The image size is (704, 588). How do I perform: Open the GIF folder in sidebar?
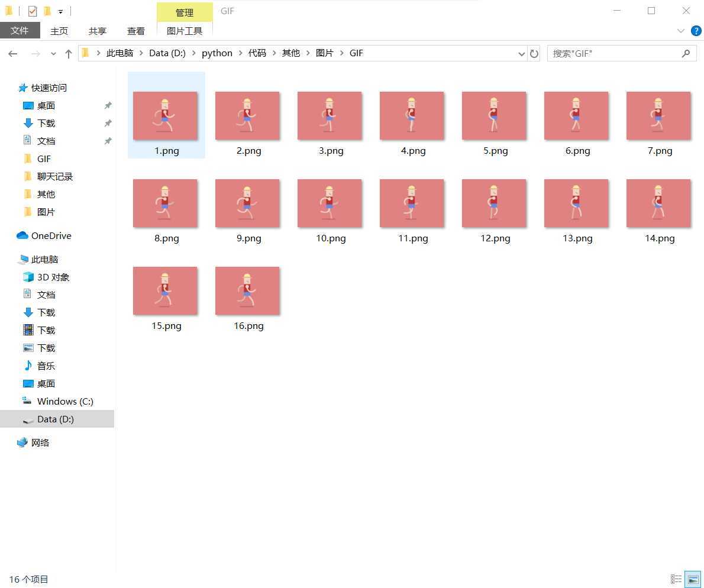(44, 159)
